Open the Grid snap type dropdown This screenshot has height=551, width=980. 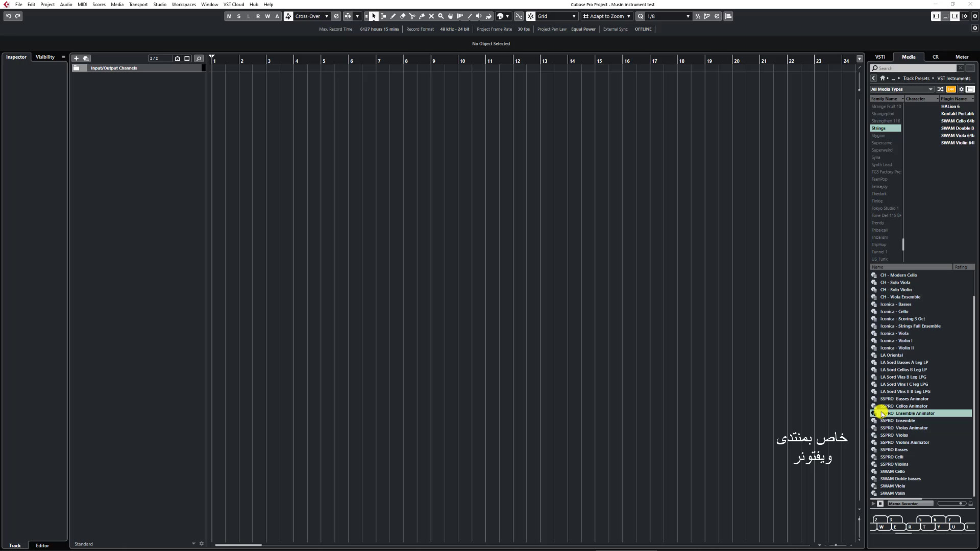(556, 16)
